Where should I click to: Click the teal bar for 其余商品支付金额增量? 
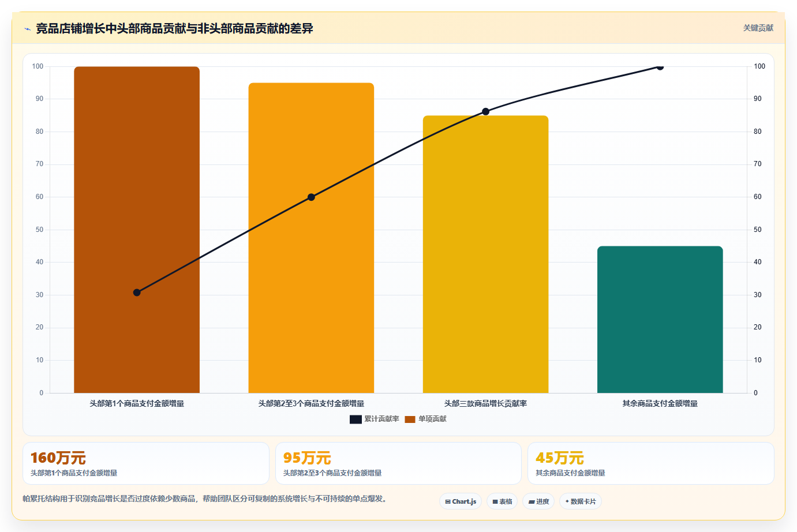[x=660, y=320]
